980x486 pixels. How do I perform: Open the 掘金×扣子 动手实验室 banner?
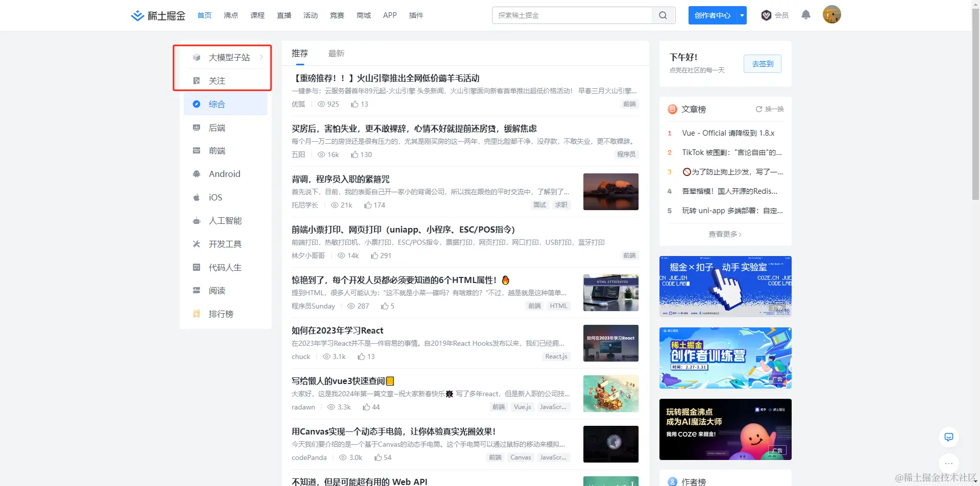coord(725,287)
